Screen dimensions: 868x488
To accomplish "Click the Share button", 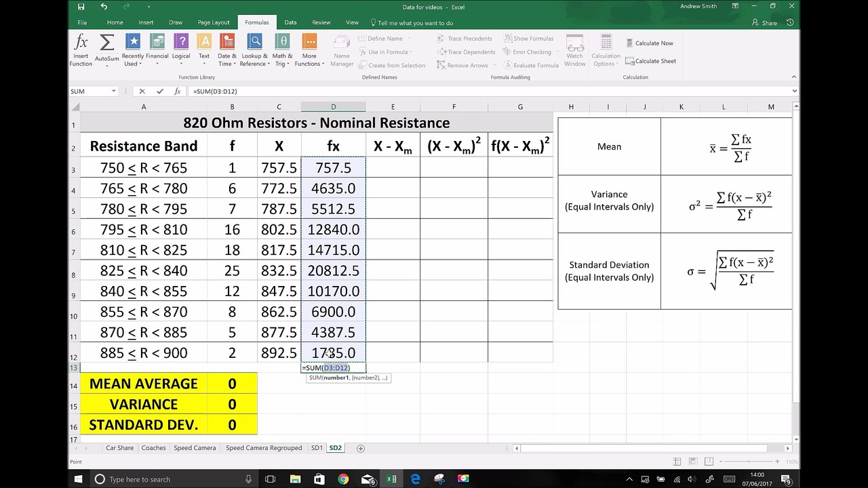I will click(x=764, y=23).
